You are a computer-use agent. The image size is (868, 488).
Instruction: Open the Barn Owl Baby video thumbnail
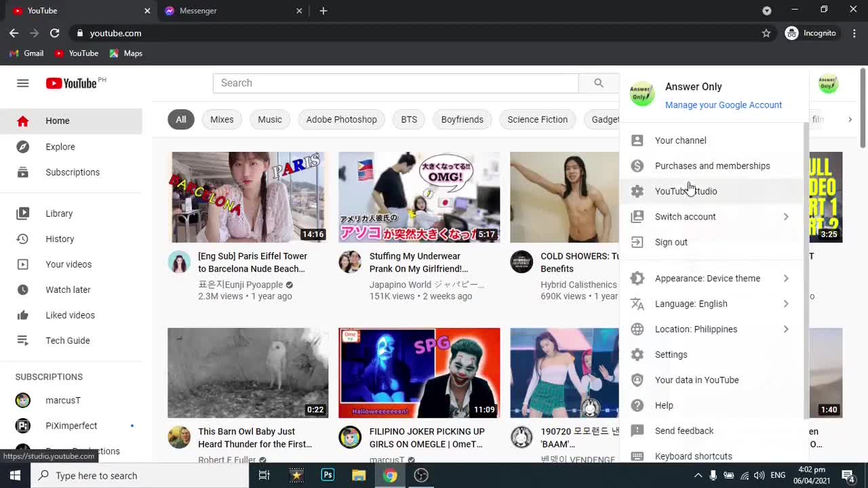click(248, 373)
